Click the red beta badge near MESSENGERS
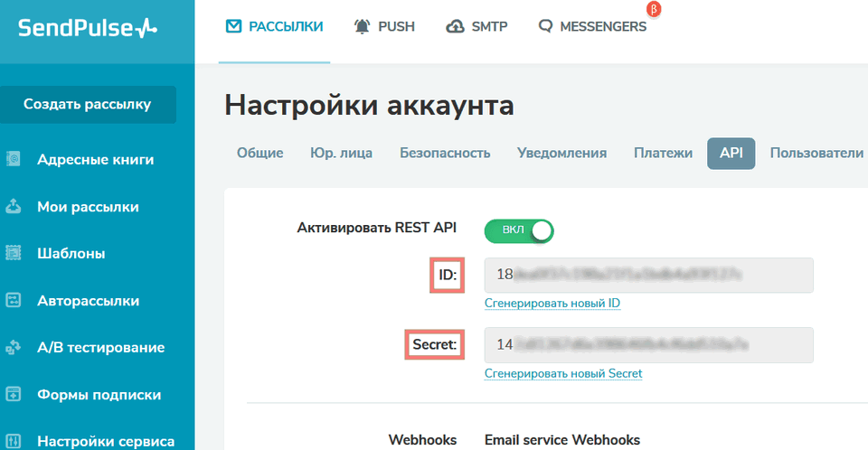868x450 pixels. [x=654, y=9]
